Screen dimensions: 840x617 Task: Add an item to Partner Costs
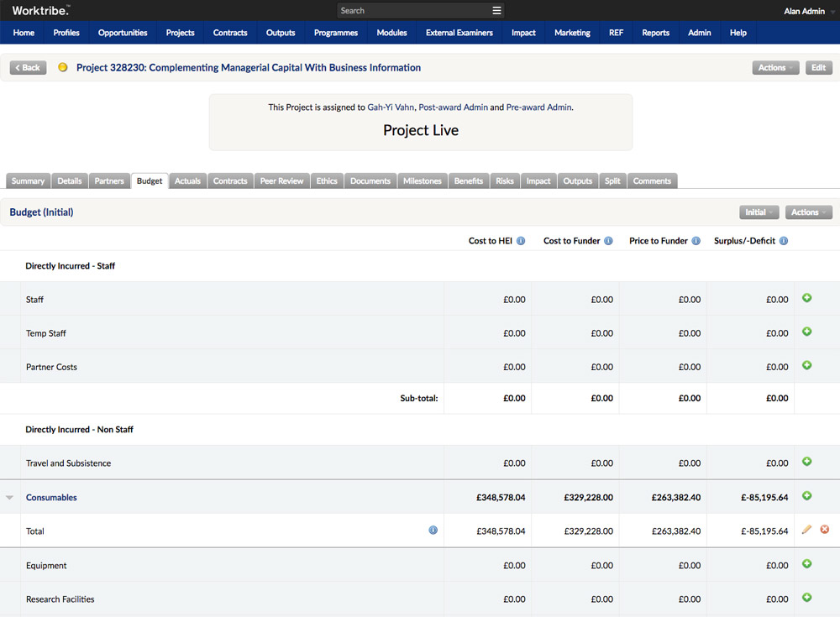[806, 365]
